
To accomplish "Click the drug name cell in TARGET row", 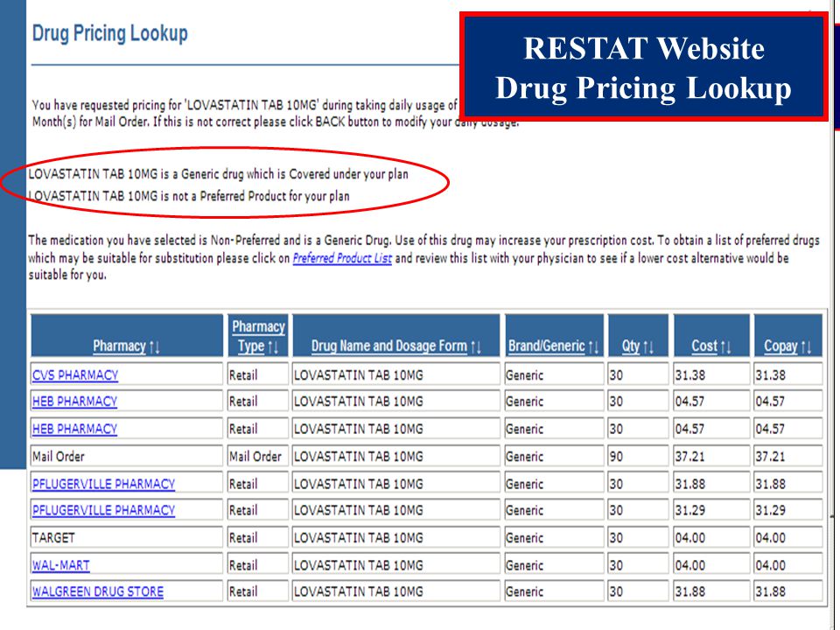I will (395, 537).
